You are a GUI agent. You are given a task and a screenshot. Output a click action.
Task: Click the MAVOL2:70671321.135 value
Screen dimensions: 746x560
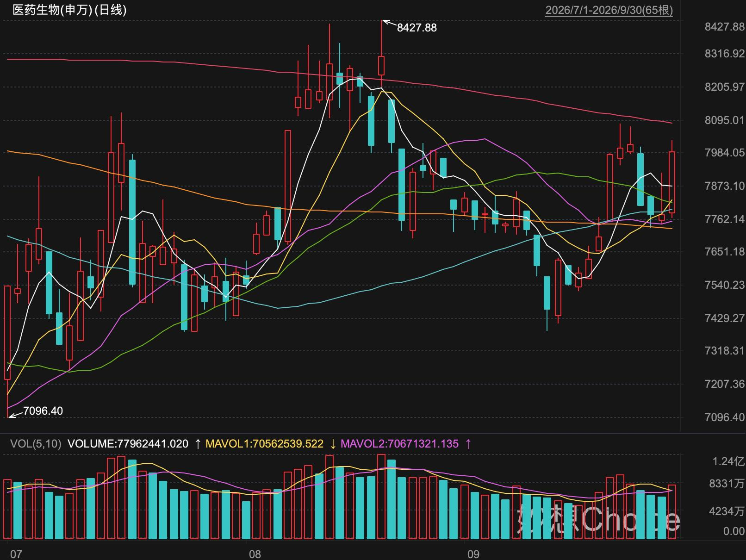pos(399,444)
